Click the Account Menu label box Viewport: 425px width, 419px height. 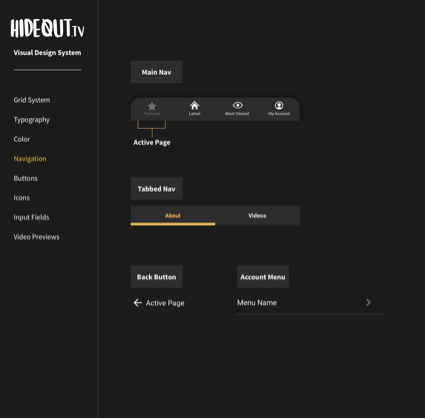click(263, 277)
